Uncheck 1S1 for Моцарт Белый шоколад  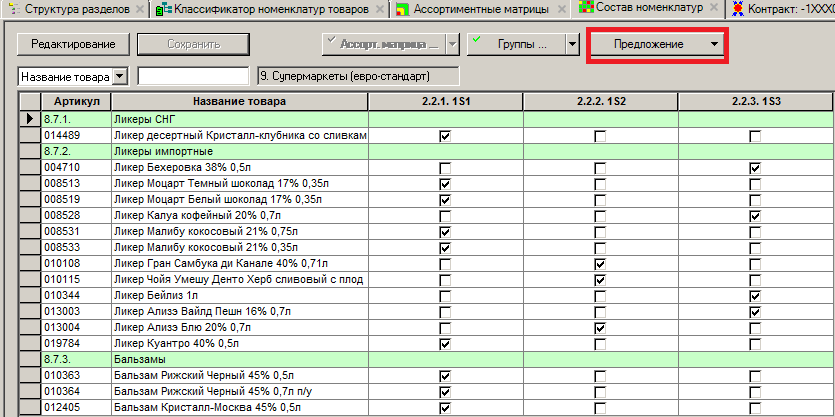click(x=445, y=200)
